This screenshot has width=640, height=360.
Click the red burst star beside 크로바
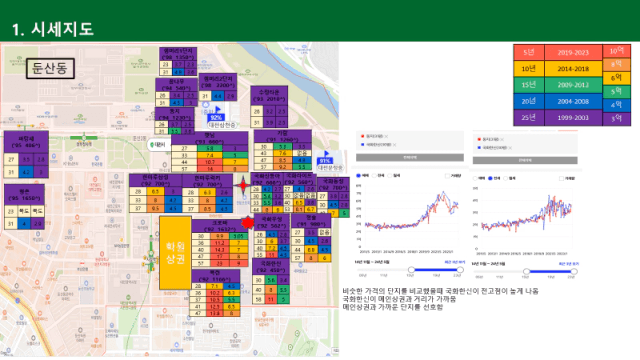click(247, 223)
